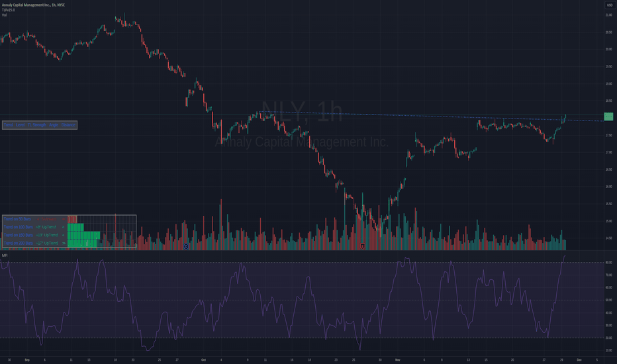The width and height of the screenshot is (617, 364).
Task: Click the 17.00 price axis label
Action: [x=609, y=152]
